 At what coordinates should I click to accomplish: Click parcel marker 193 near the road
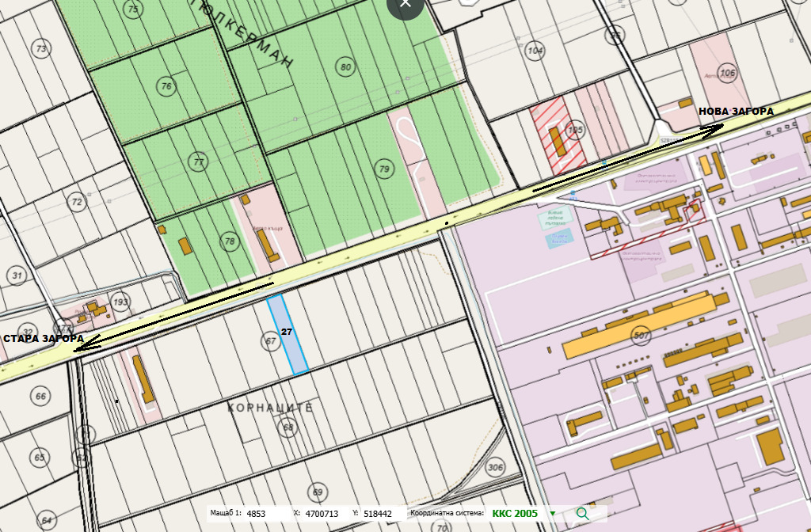120,302
